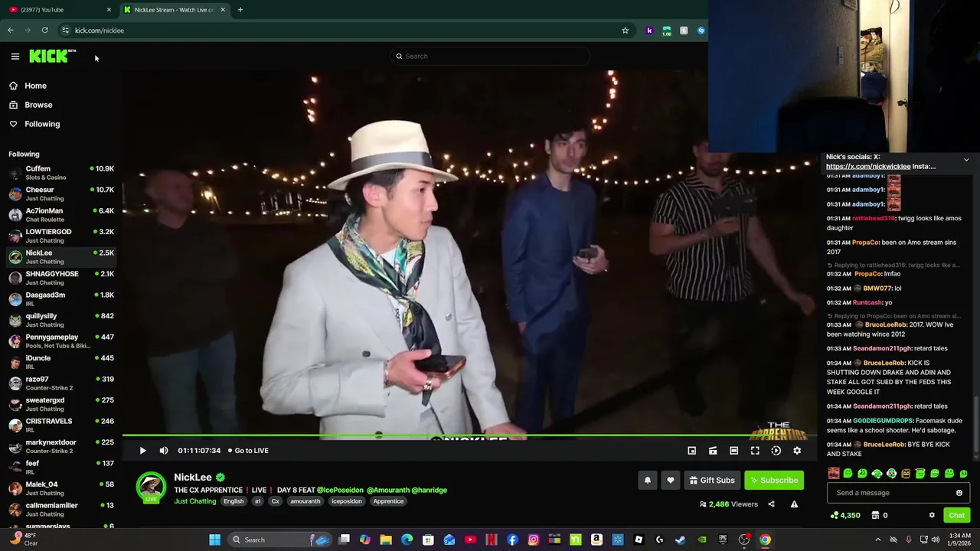Jump to live with Go to LIVE

248,451
